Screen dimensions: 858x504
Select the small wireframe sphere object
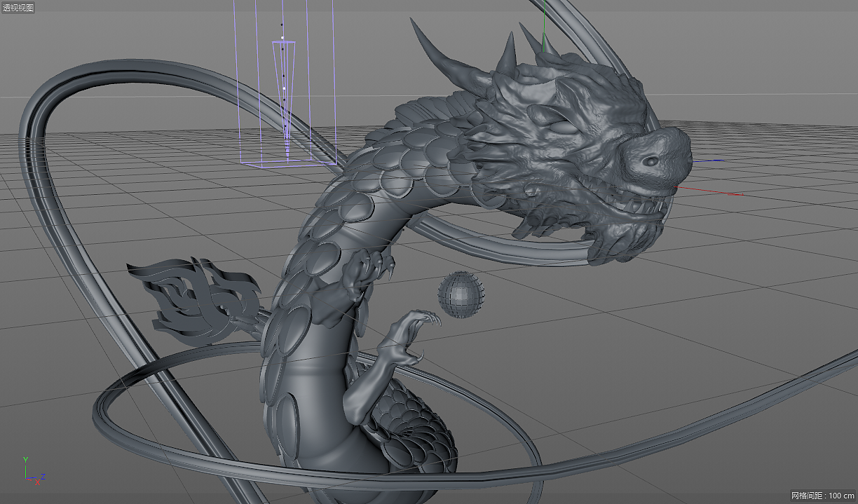(461, 295)
